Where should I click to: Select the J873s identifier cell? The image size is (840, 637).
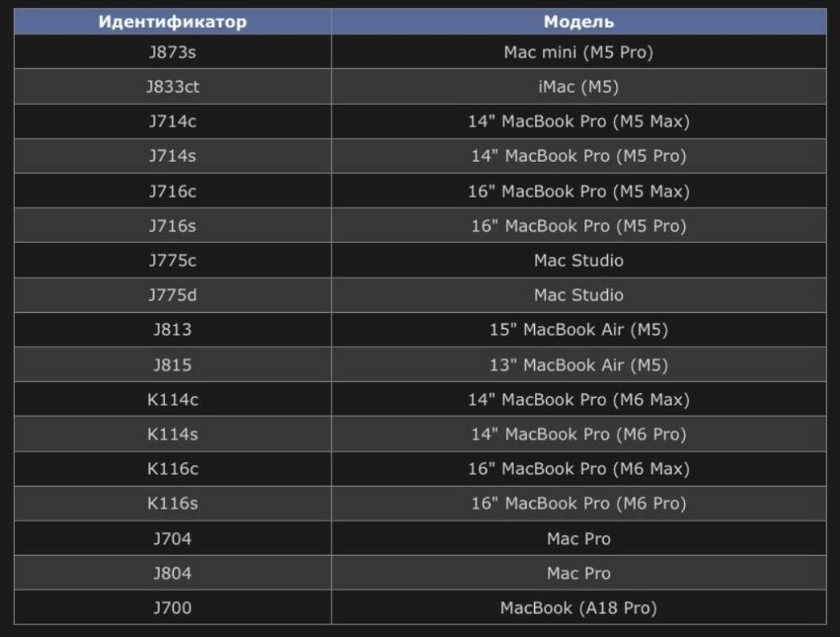coord(172,53)
